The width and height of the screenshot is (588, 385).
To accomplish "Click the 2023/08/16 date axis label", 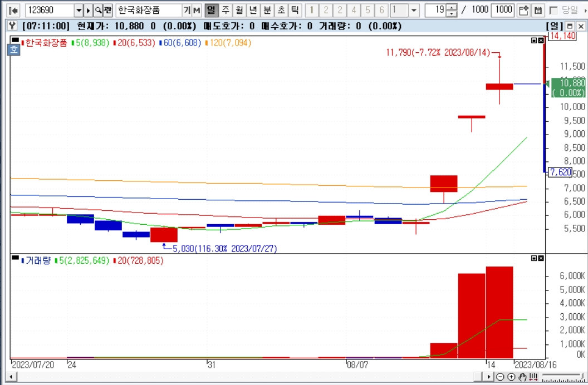I will pyautogui.click(x=536, y=365).
